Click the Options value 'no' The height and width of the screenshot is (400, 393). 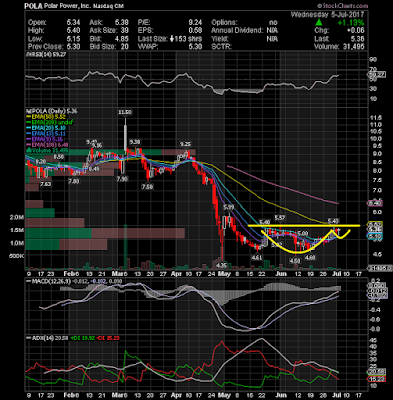(x=273, y=23)
